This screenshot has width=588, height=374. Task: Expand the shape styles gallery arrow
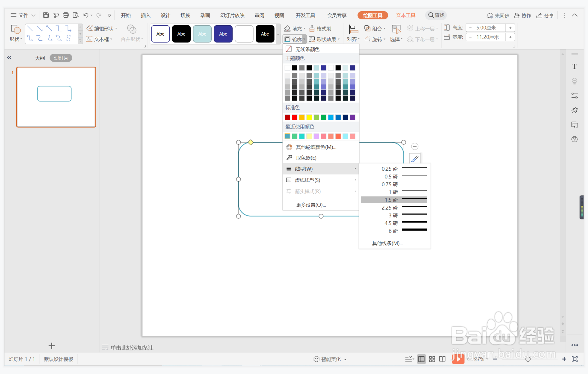278,34
